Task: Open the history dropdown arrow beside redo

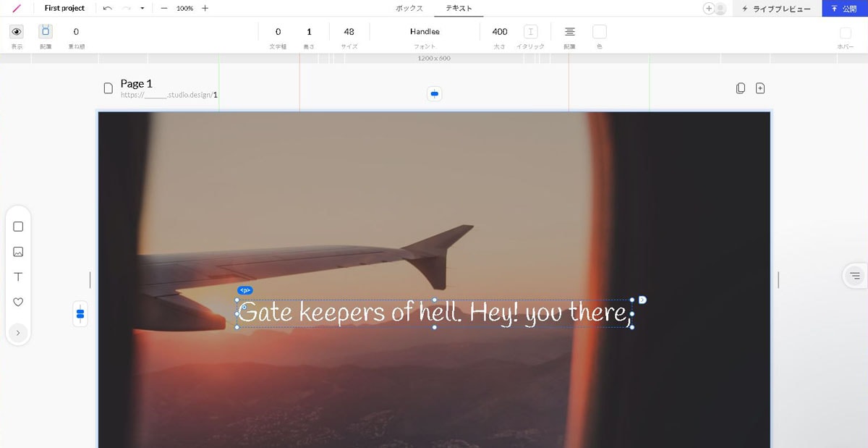Action: [142, 9]
